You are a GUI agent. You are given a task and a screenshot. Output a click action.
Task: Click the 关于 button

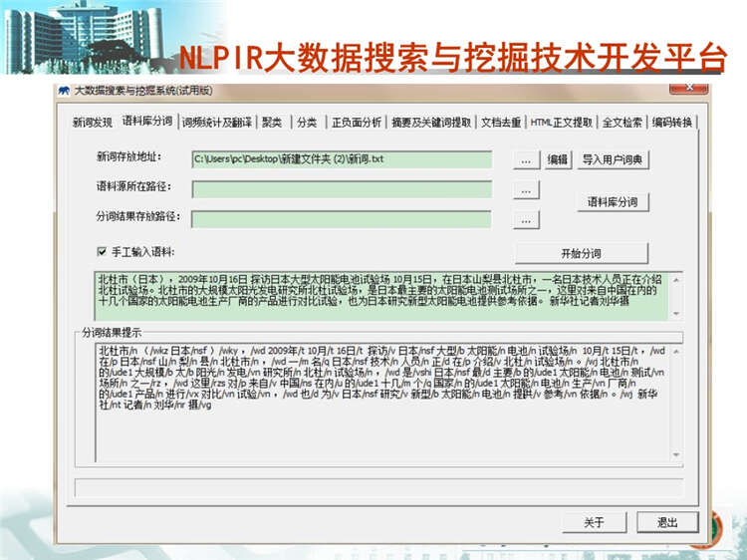[x=594, y=522]
